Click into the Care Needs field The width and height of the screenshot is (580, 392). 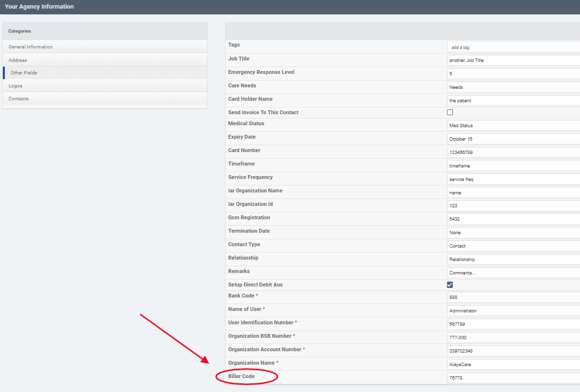pos(513,87)
